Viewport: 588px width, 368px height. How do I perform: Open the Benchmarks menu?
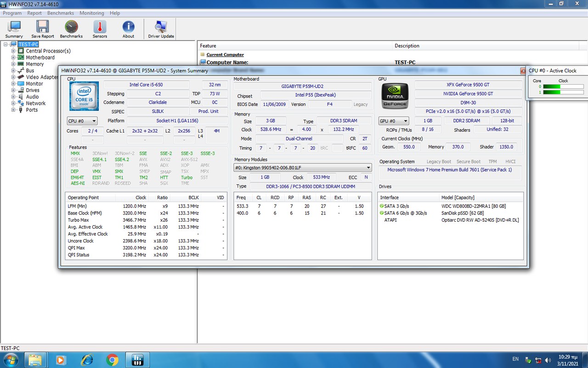coord(61,13)
